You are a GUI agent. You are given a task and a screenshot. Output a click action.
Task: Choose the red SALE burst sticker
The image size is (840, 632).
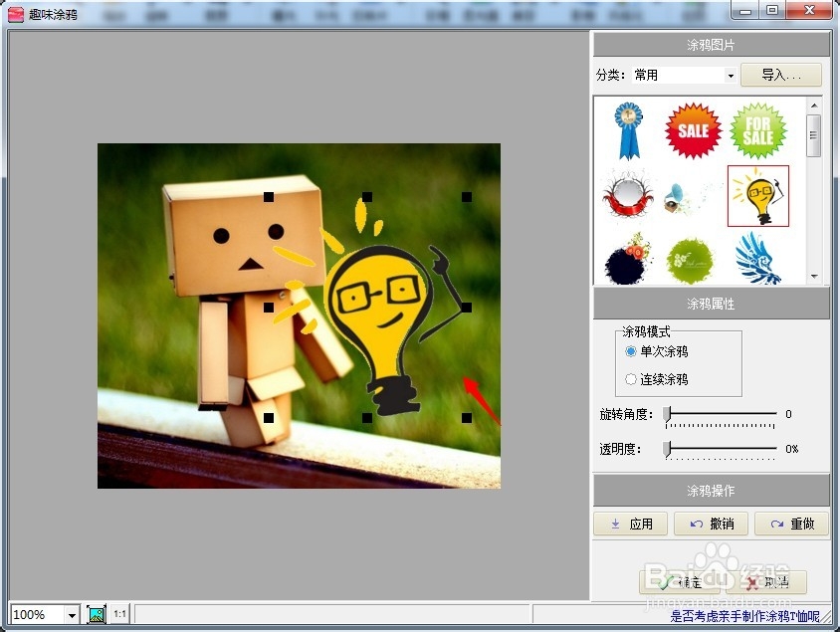click(694, 131)
